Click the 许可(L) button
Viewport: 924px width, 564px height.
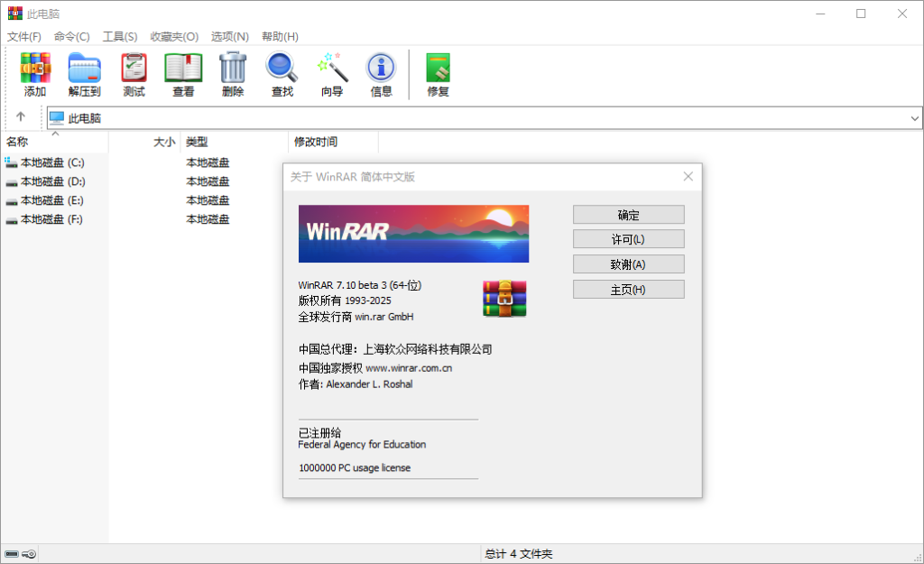click(629, 239)
